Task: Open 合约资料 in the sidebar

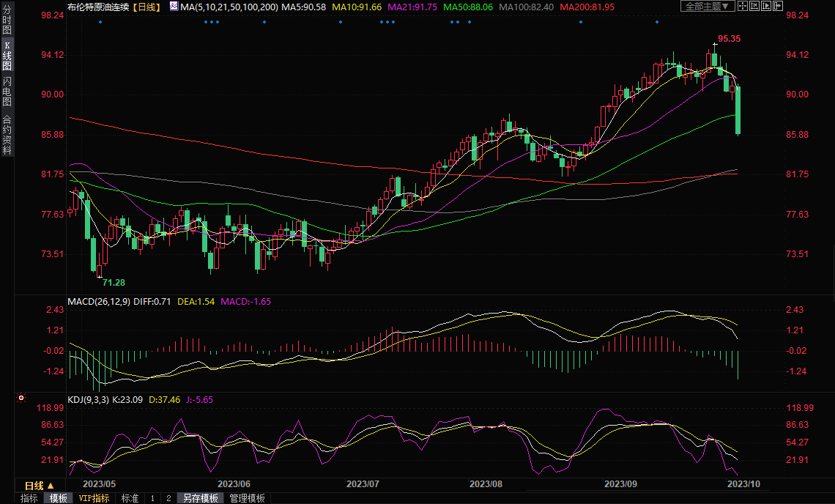Action: [x=7, y=135]
